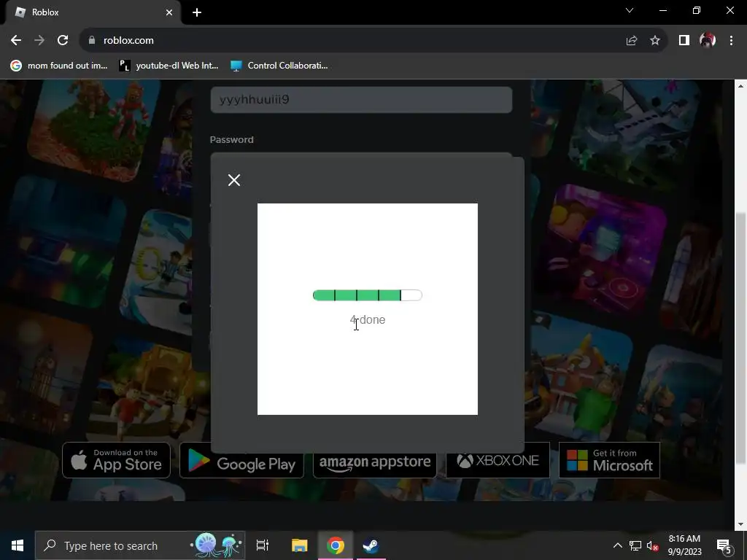
Task: Close the Roblox tab
Action: click(x=169, y=12)
